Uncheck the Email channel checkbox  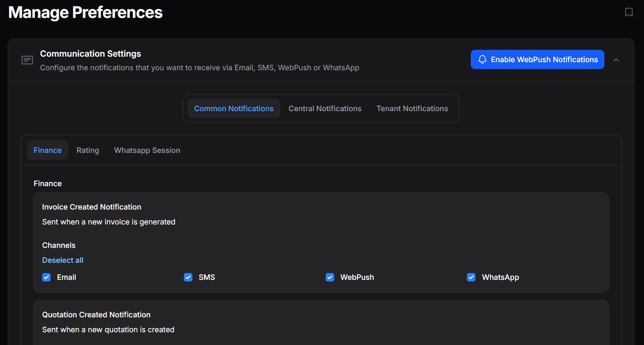47,277
